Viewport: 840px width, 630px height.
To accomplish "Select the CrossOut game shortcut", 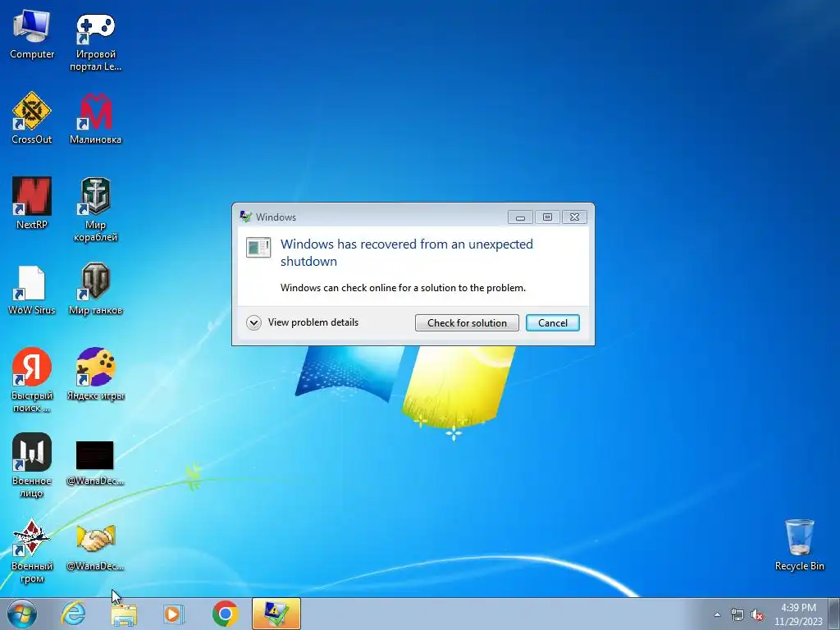I will [x=32, y=118].
